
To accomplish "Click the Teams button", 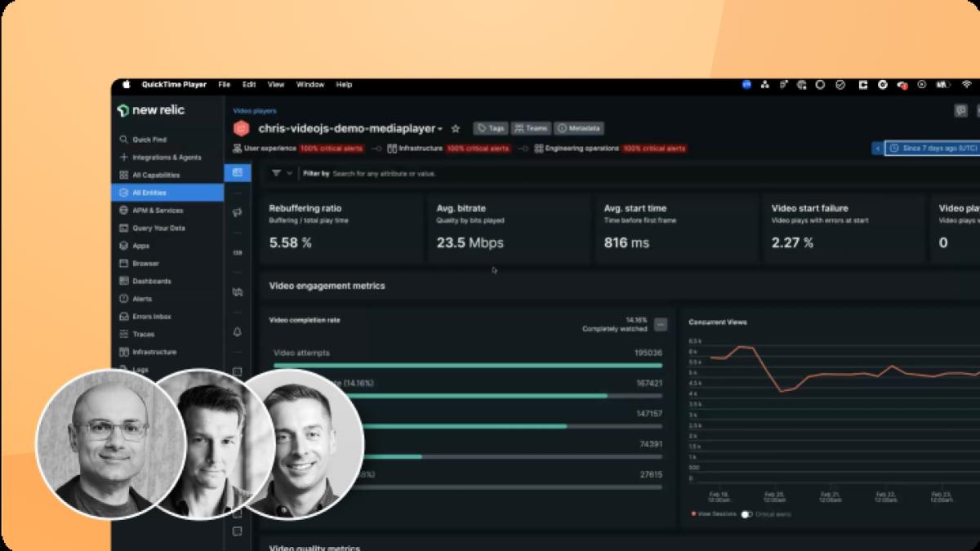I will [x=531, y=128].
